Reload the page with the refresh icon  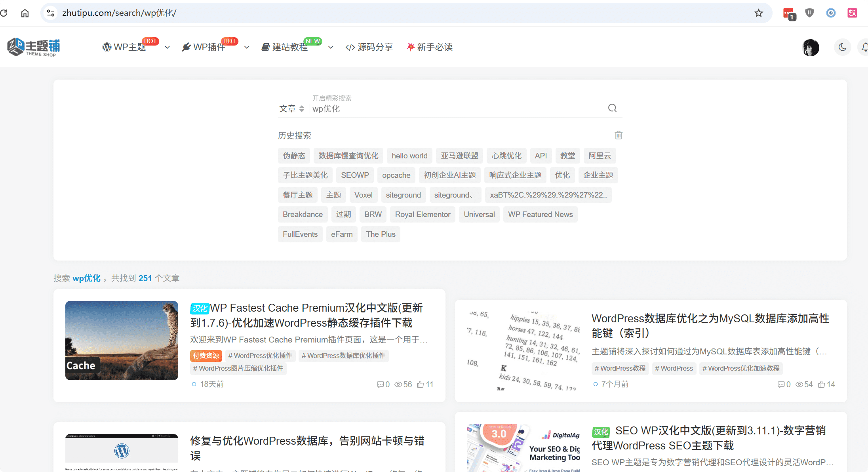(x=4, y=13)
